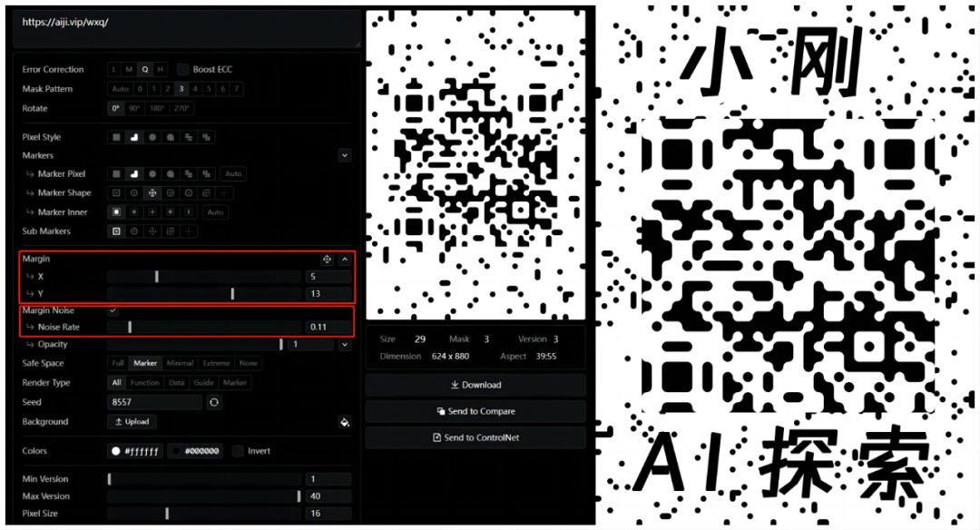Image resolution: width=980 pixels, height=530 pixels.
Task: Switch Render Type to Function
Action: (x=145, y=382)
